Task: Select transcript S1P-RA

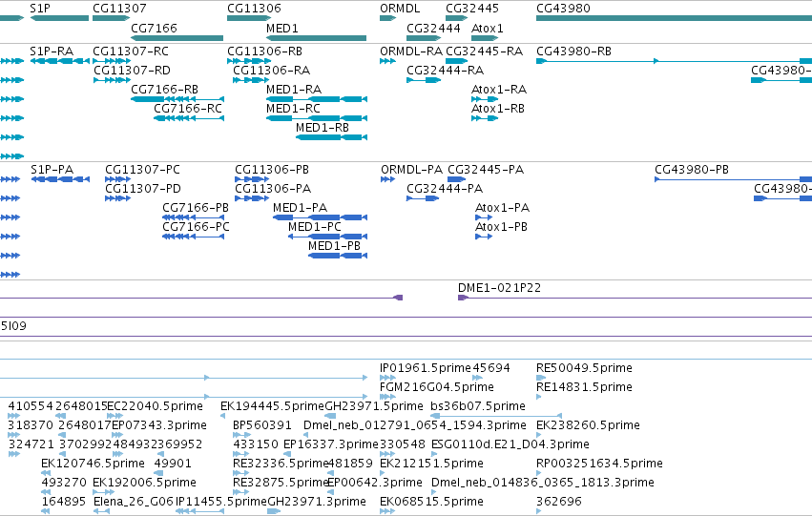Action: pyautogui.click(x=52, y=52)
